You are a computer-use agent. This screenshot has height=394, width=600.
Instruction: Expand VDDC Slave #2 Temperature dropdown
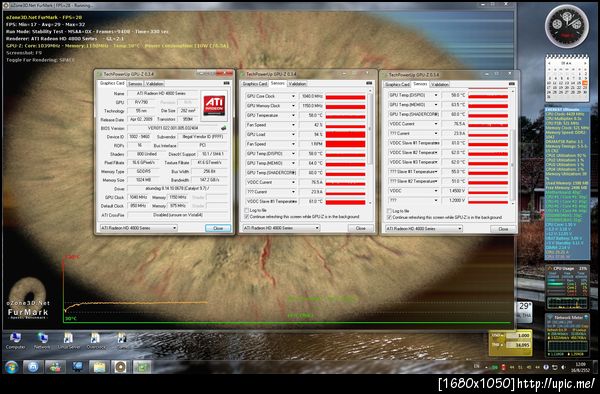point(436,153)
